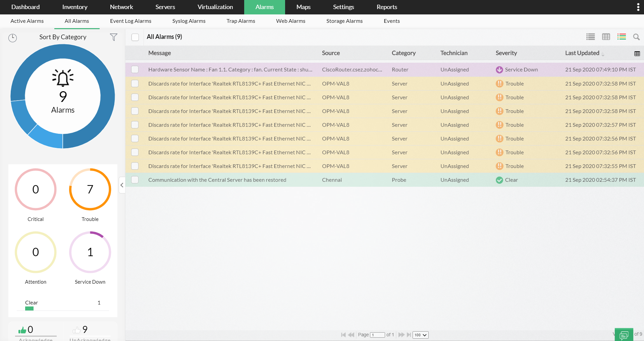
Task: Click the green Clear progress bar
Action: coord(29,308)
